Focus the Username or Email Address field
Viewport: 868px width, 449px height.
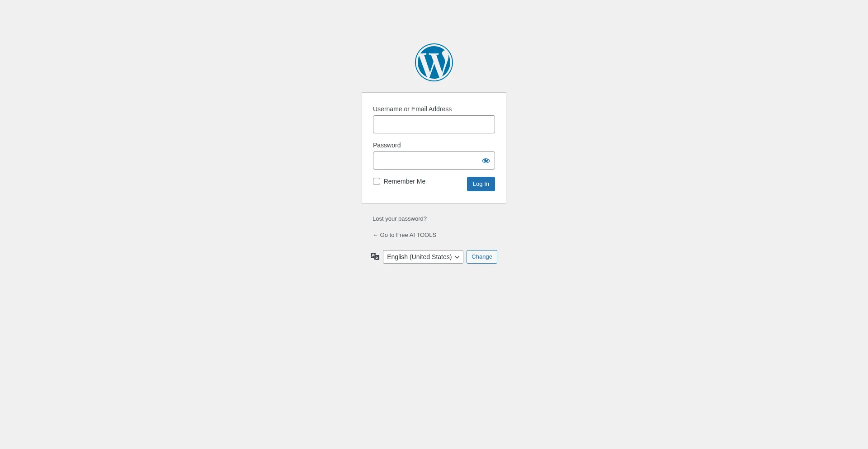[x=434, y=124]
